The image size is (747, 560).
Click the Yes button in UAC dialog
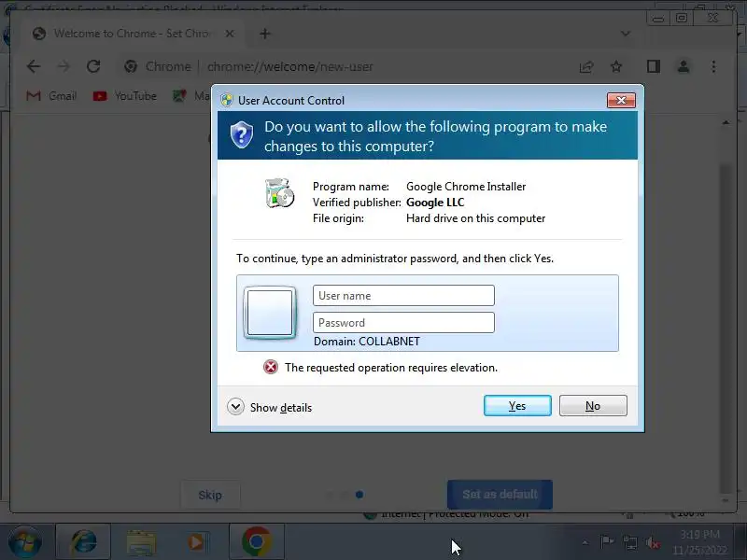[x=517, y=406]
